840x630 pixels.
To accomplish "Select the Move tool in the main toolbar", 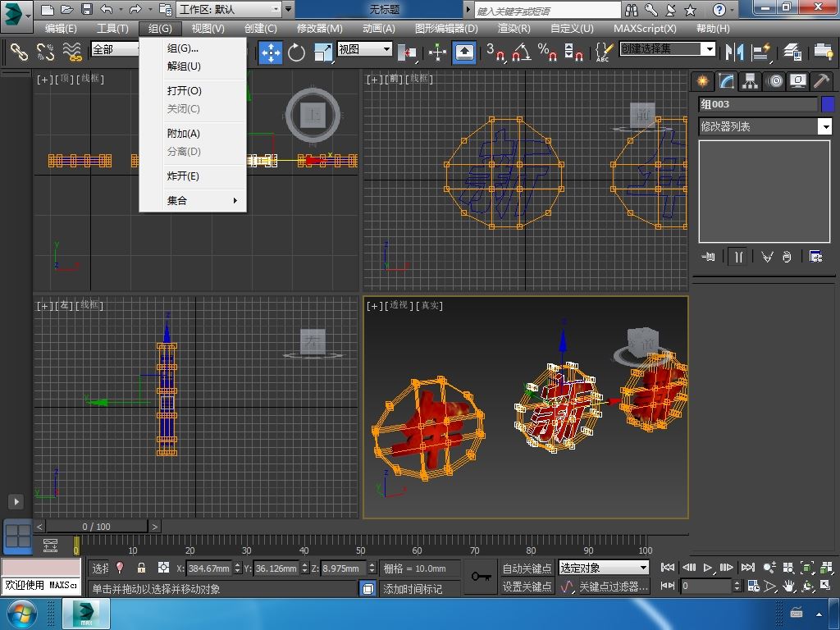I will (x=271, y=52).
